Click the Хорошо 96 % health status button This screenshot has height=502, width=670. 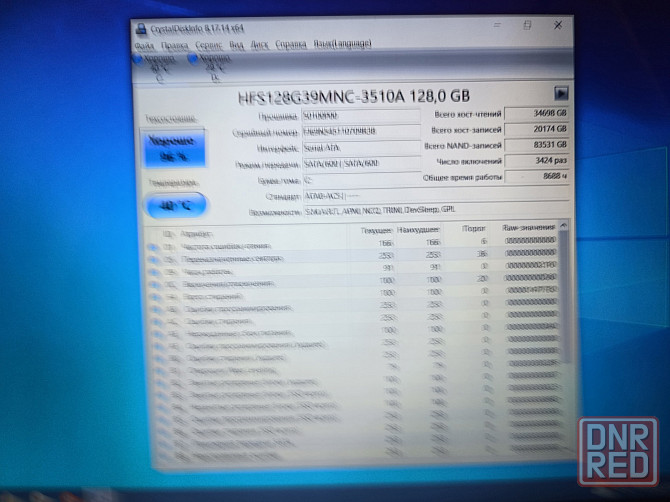(173, 148)
